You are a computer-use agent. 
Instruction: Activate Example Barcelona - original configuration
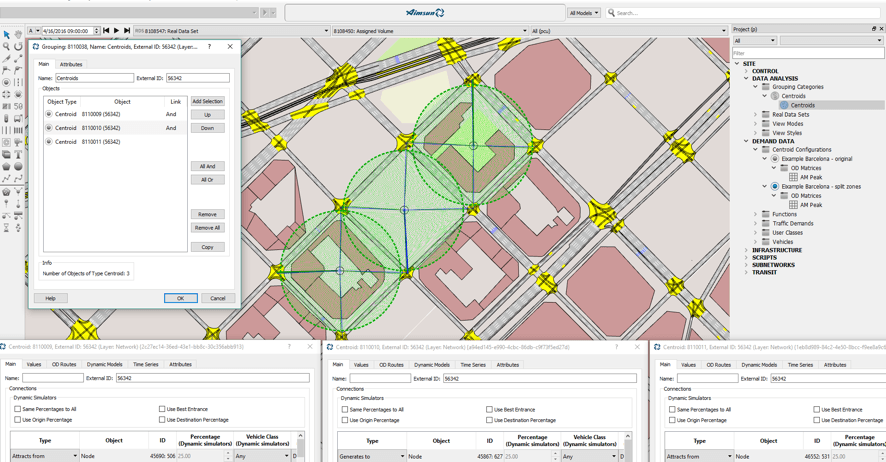point(775,159)
